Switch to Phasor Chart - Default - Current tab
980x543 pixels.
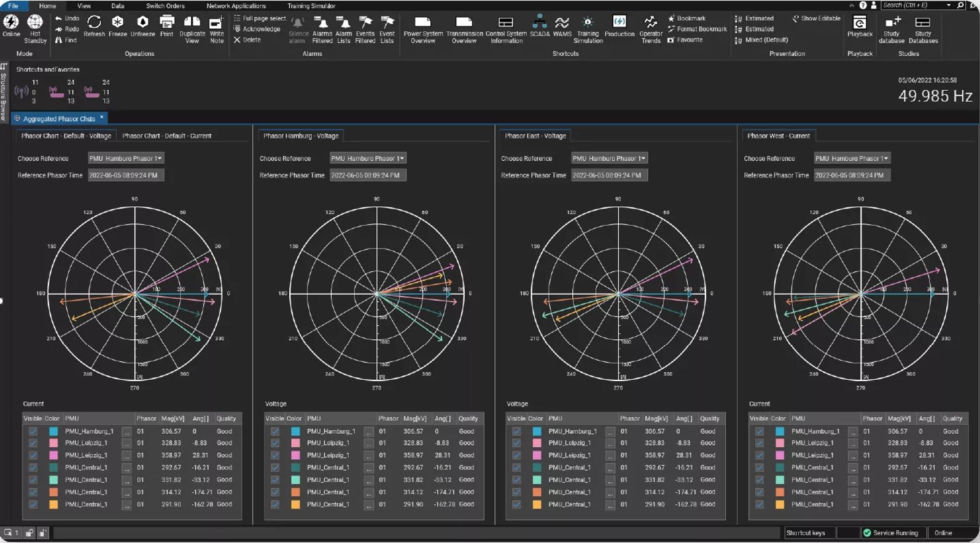click(x=166, y=136)
